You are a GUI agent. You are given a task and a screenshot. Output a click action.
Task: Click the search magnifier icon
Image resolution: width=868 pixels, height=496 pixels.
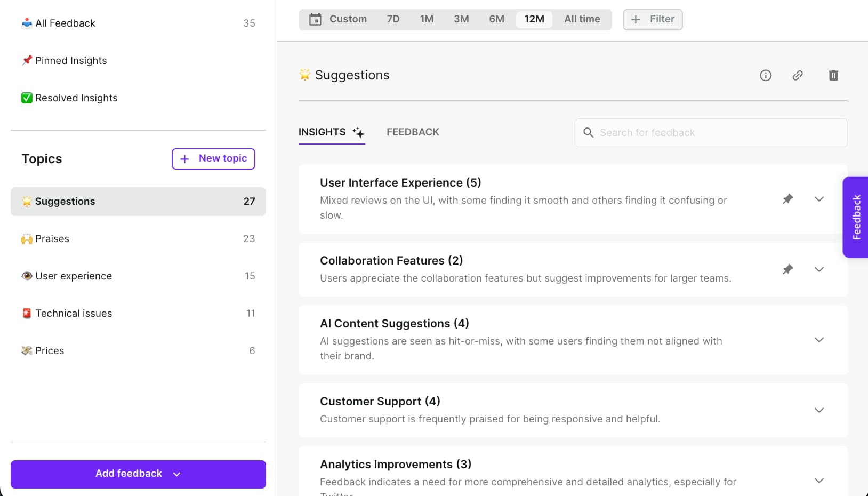point(588,132)
